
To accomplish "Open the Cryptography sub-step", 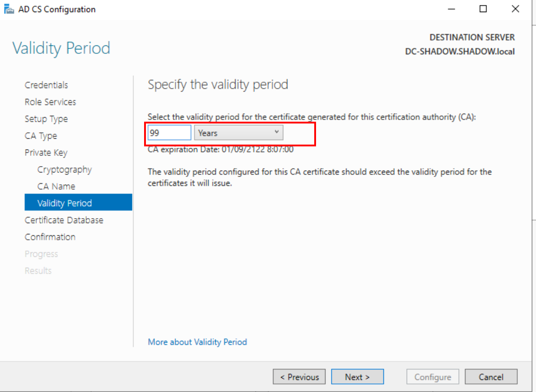I will (65, 170).
